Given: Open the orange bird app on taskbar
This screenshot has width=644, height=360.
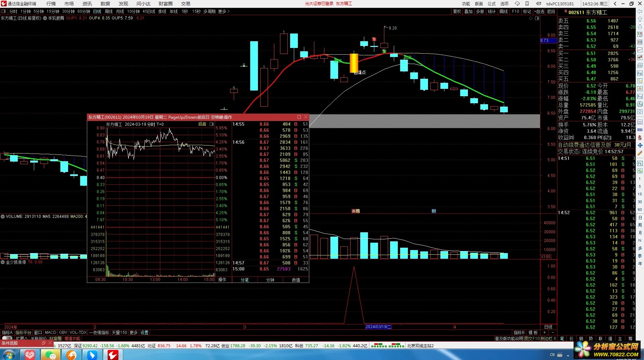Looking at the screenshot, I should (x=71, y=354).
